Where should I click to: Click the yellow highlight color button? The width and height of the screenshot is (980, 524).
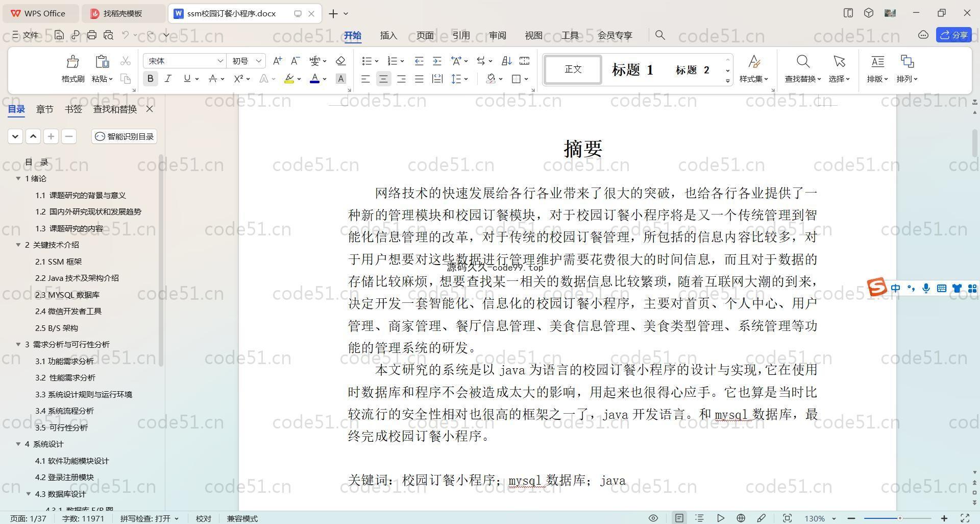pos(289,79)
